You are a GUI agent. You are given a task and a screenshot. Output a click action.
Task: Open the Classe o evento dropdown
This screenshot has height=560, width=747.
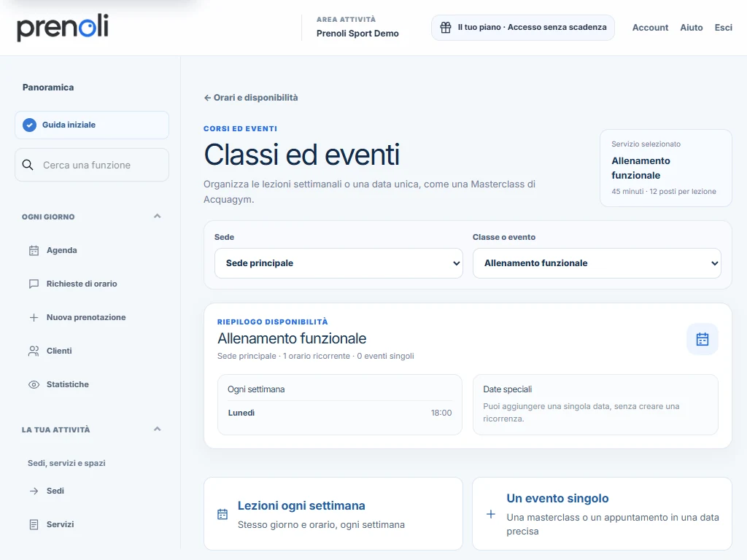pos(597,262)
